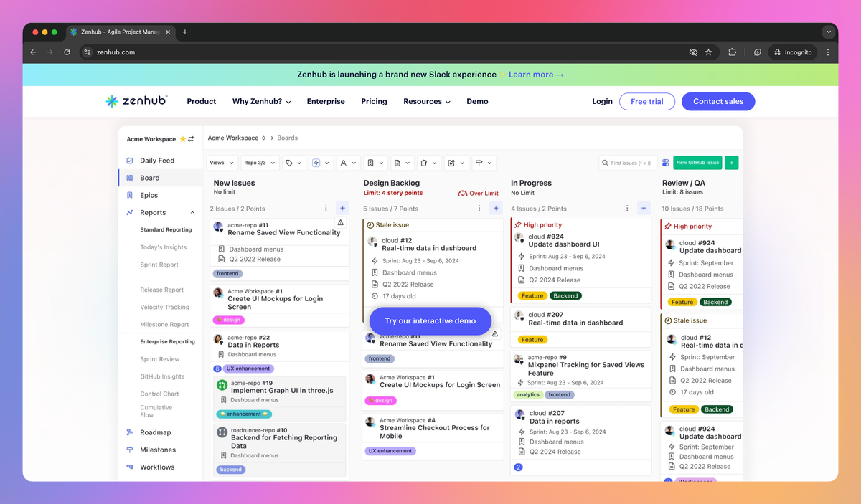Image resolution: width=861 pixels, height=504 pixels.
Task: Click the Free trial button
Action: click(647, 102)
